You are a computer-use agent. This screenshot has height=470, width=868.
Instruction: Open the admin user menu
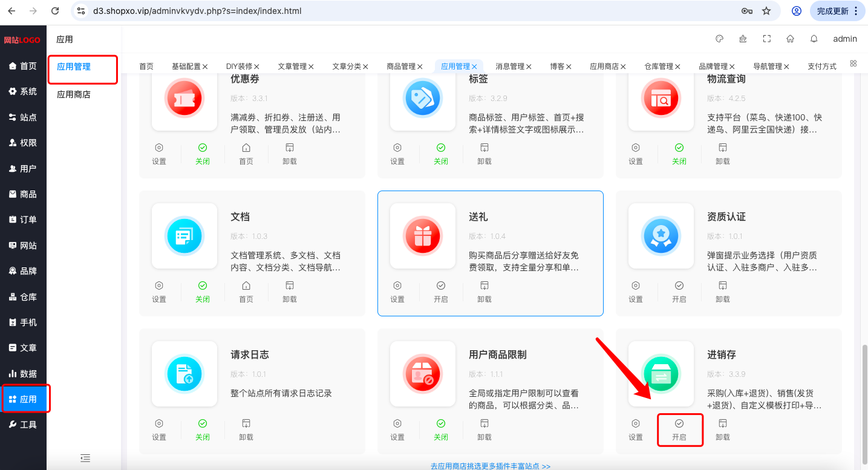845,39
